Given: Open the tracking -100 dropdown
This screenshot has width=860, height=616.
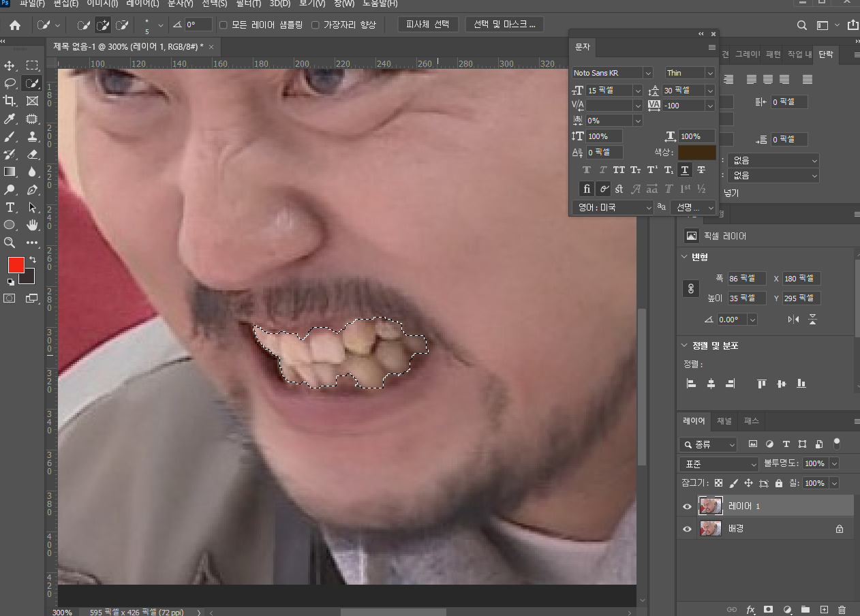Looking at the screenshot, I should pos(711,106).
